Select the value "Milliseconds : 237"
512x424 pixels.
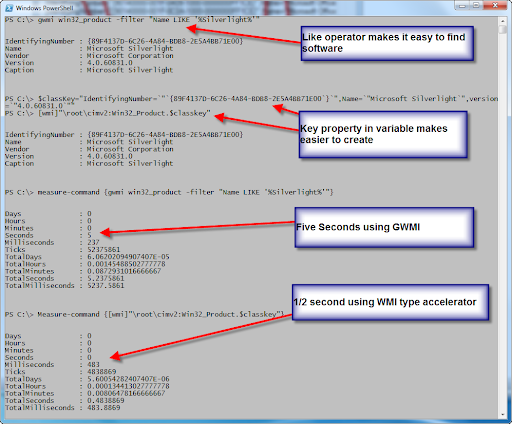tap(52, 242)
